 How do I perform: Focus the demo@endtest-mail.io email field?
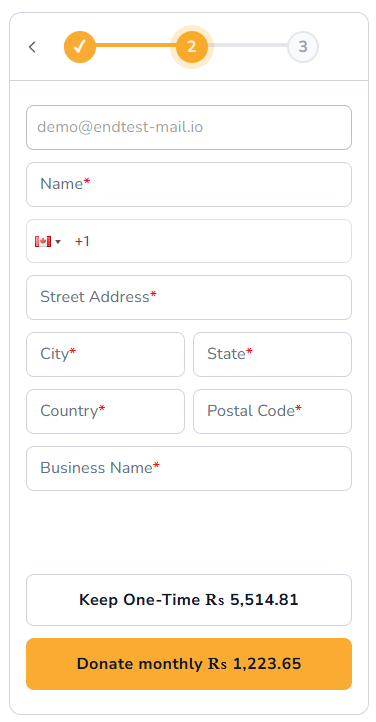pos(189,128)
